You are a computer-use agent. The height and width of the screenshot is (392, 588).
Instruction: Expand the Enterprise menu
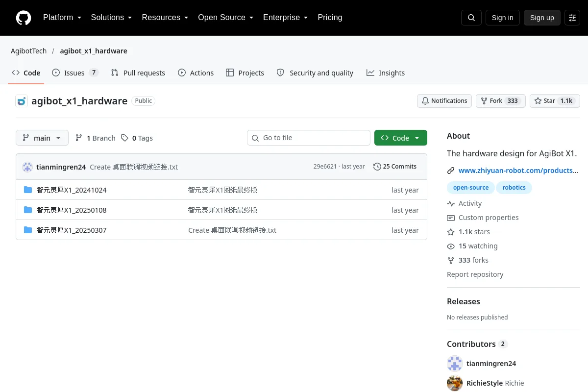pos(285,18)
